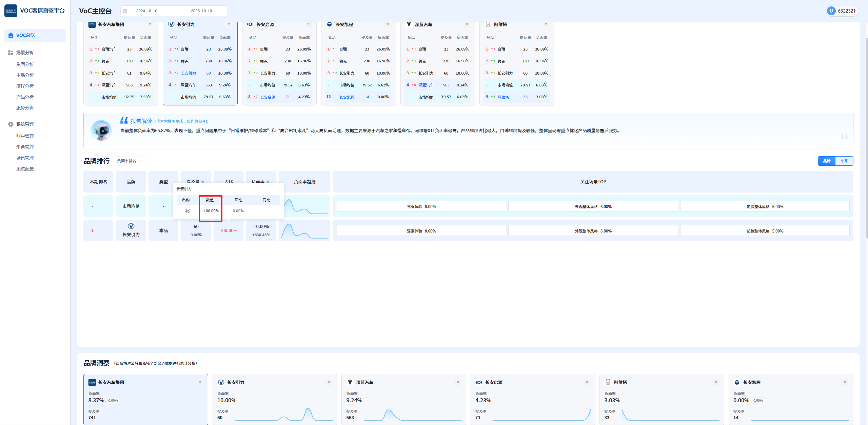Switch ranking view to 品牌
This screenshot has height=425, width=868.
point(827,161)
